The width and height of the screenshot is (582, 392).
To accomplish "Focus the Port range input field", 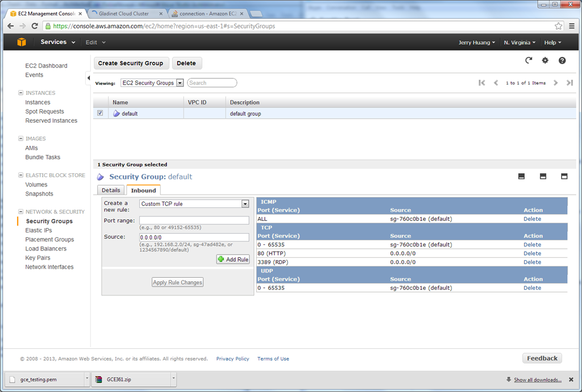I will tap(194, 220).
